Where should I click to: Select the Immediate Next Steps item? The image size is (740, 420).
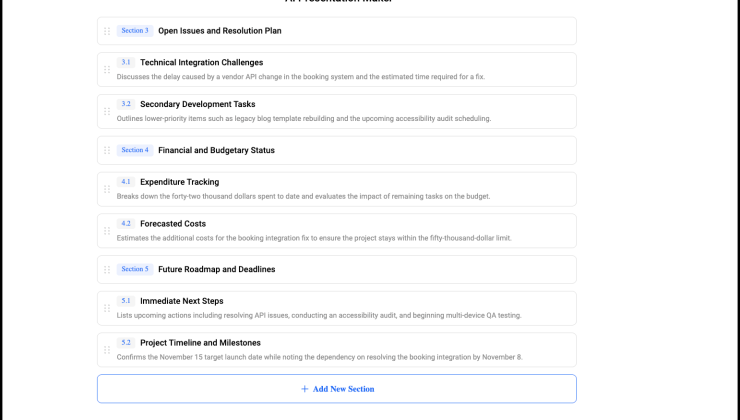337,308
